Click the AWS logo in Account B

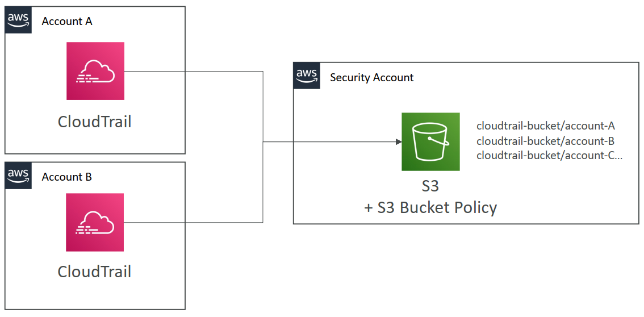(18, 176)
